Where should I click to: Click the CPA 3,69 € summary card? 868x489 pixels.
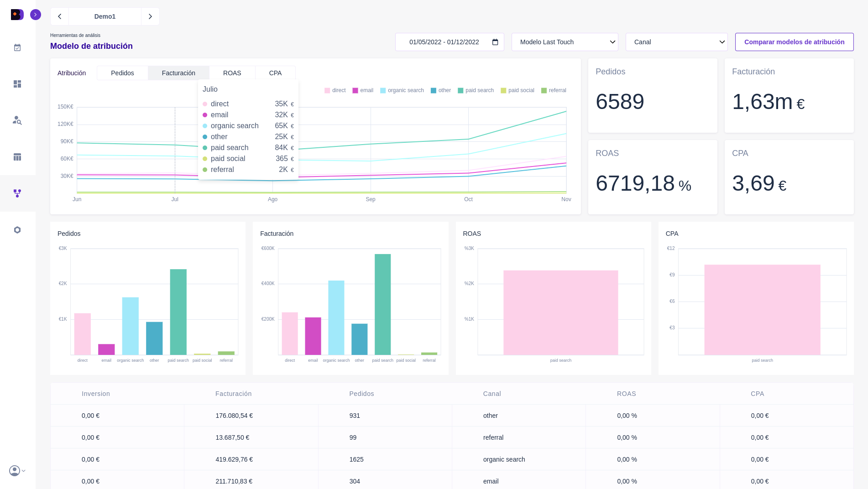[789, 177]
